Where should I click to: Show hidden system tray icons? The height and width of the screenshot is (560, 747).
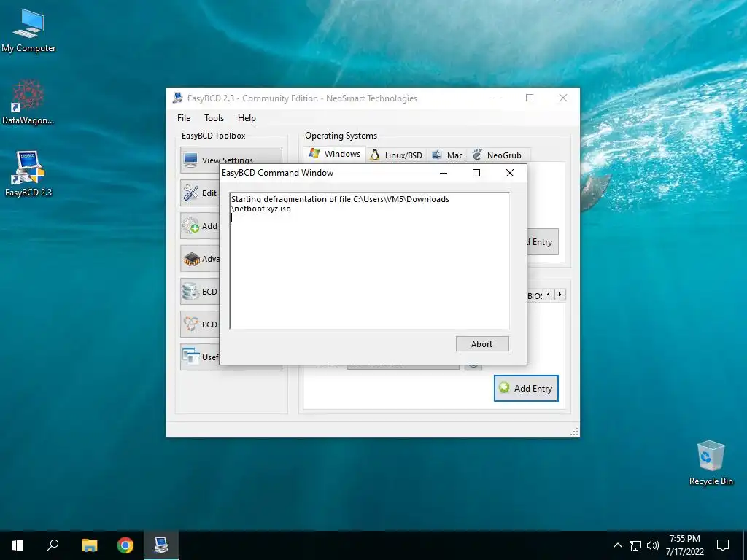617,545
